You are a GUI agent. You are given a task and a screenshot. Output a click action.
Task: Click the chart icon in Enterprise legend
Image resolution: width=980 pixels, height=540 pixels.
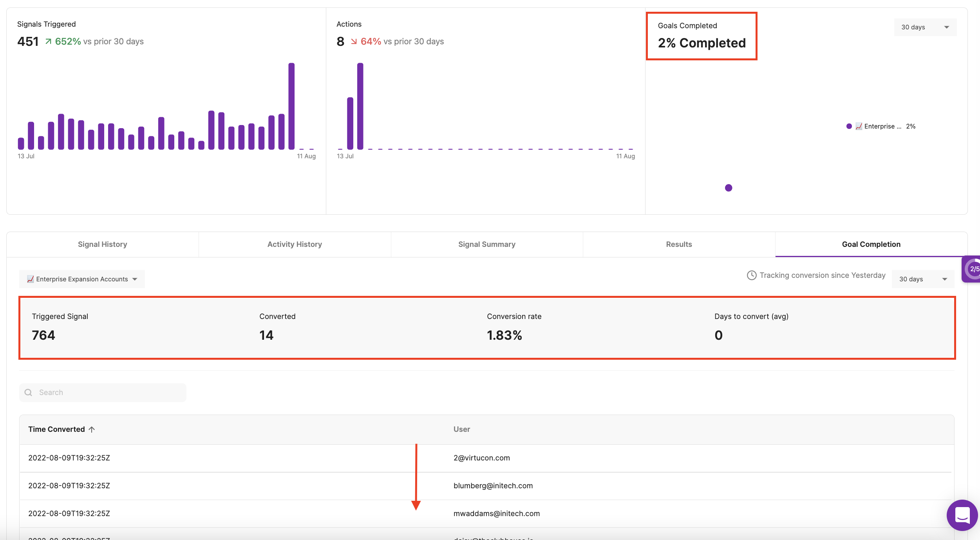(859, 126)
